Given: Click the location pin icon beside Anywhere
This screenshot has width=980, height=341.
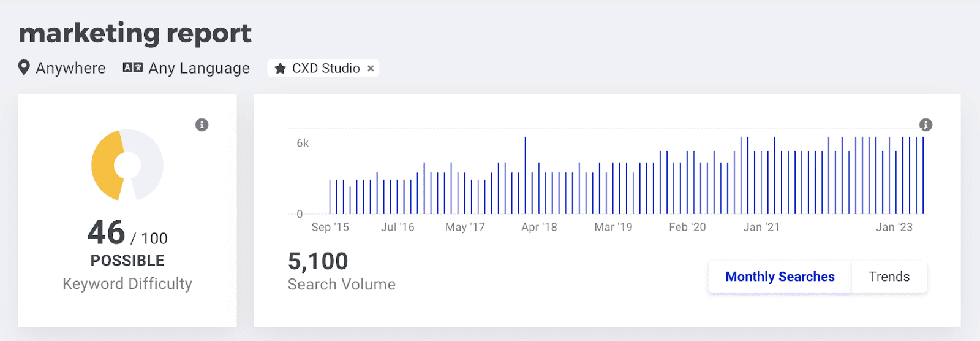Looking at the screenshot, I should point(24,67).
